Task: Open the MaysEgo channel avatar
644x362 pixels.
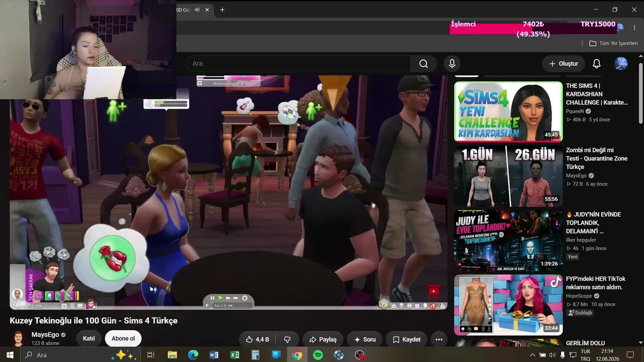Action: coord(18,338)
